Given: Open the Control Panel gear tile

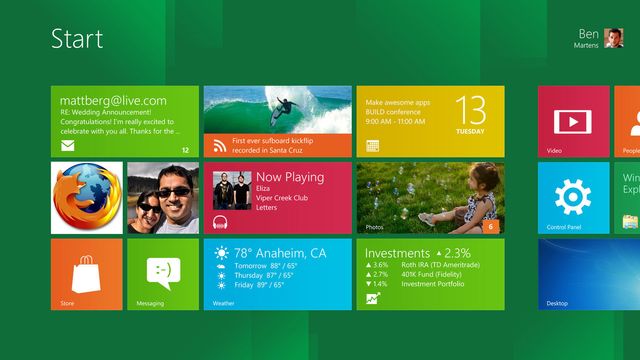Looking at the screenshot, I should tap(573, 198).
